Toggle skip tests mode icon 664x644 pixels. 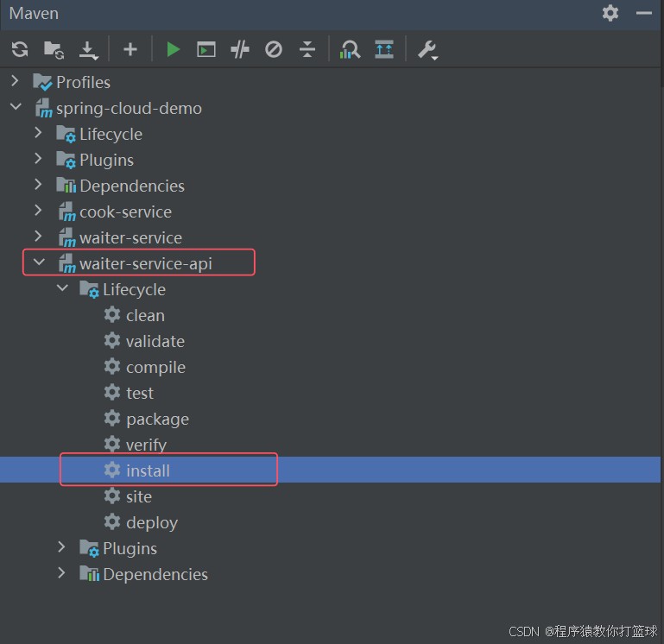point(274,49)
